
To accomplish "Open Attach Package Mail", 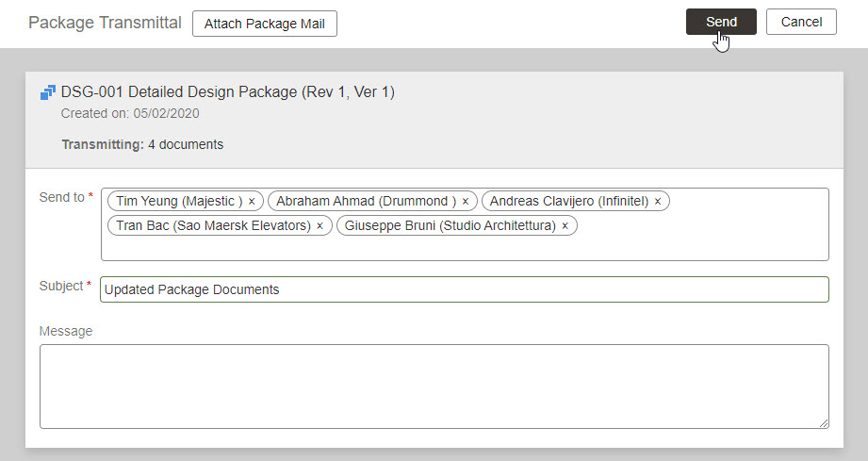I will point(265,24).
